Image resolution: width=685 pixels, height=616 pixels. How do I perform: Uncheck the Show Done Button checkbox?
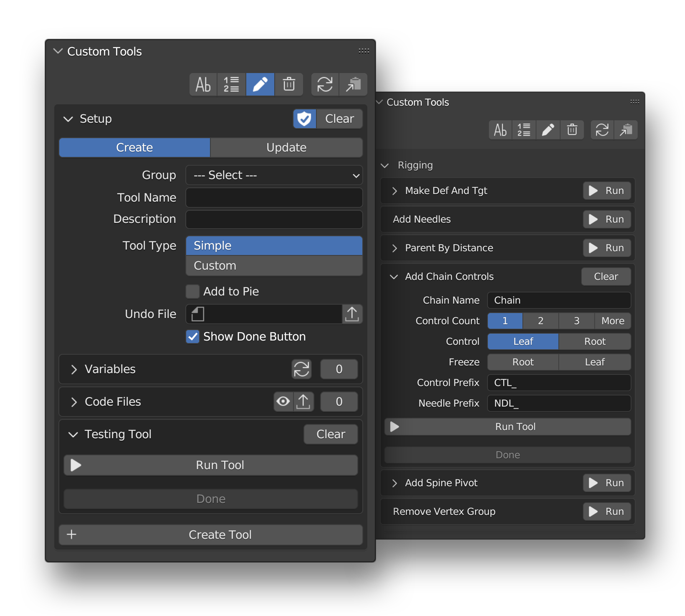click(193, 336)
